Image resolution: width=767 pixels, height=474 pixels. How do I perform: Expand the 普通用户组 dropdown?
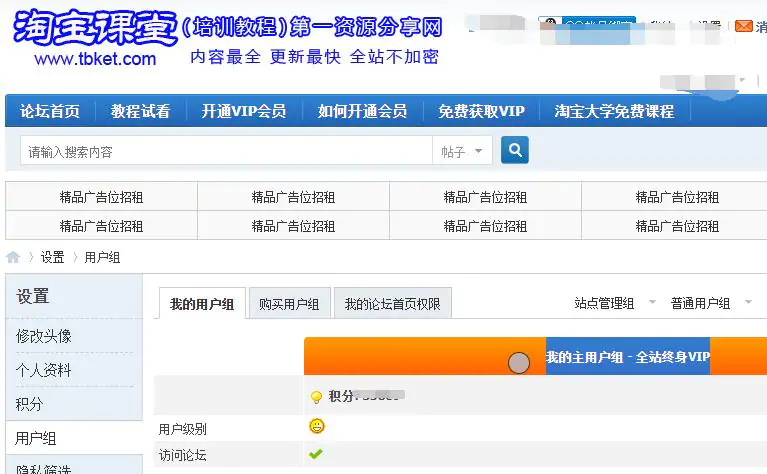pyautogui.click(x=711, y=303)
